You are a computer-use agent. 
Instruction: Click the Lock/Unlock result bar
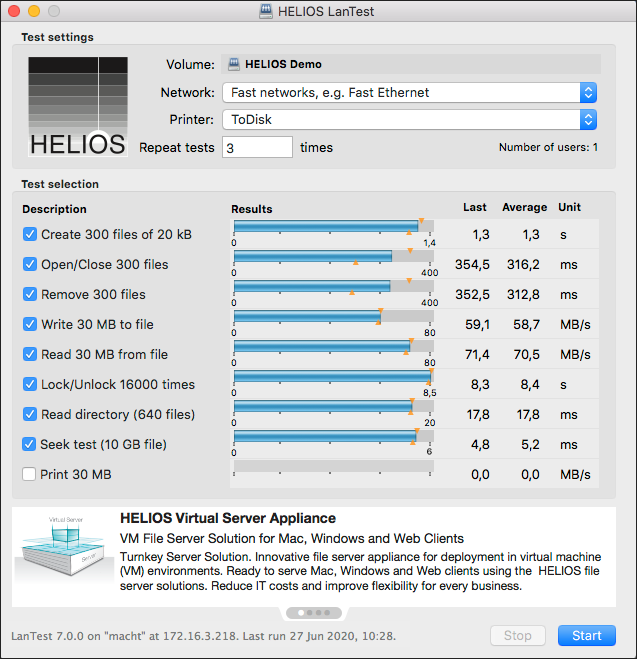[334, 377]
